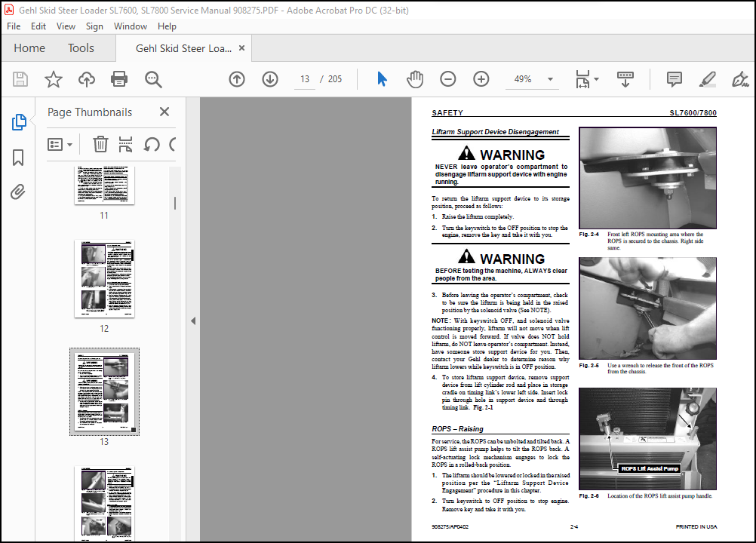Click the 'PRINTED IN USA' footer text
Screen dimensions: 756x543
point(696,526)
